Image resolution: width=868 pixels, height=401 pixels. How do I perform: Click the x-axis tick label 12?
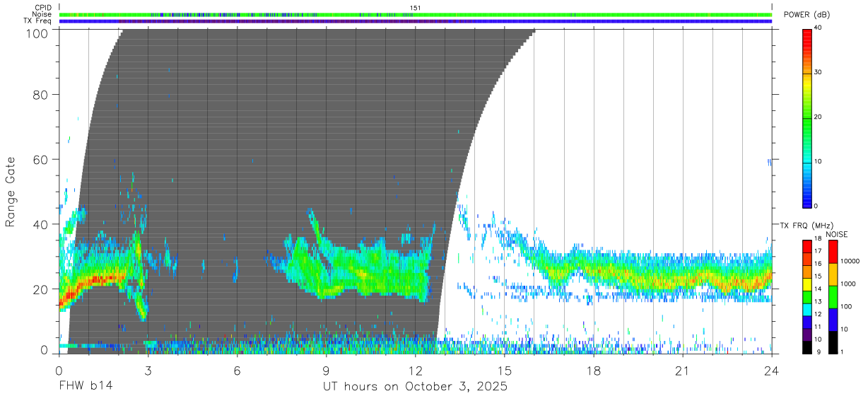[415, 371]
